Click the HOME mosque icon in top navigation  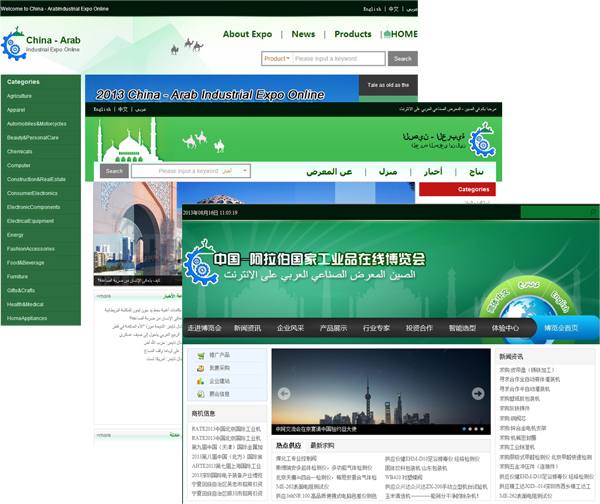[387, 34]
